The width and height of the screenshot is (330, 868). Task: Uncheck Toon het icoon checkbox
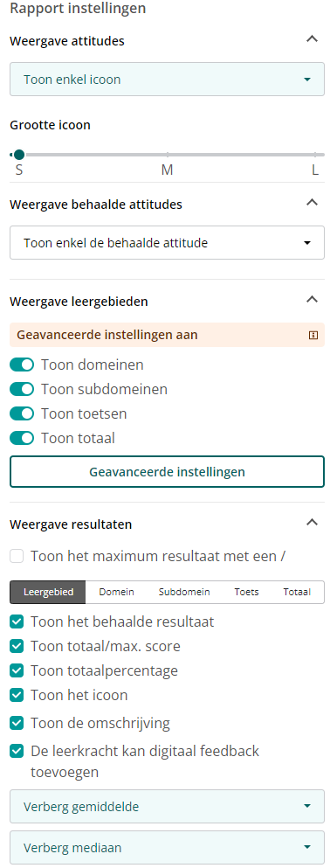17,695
